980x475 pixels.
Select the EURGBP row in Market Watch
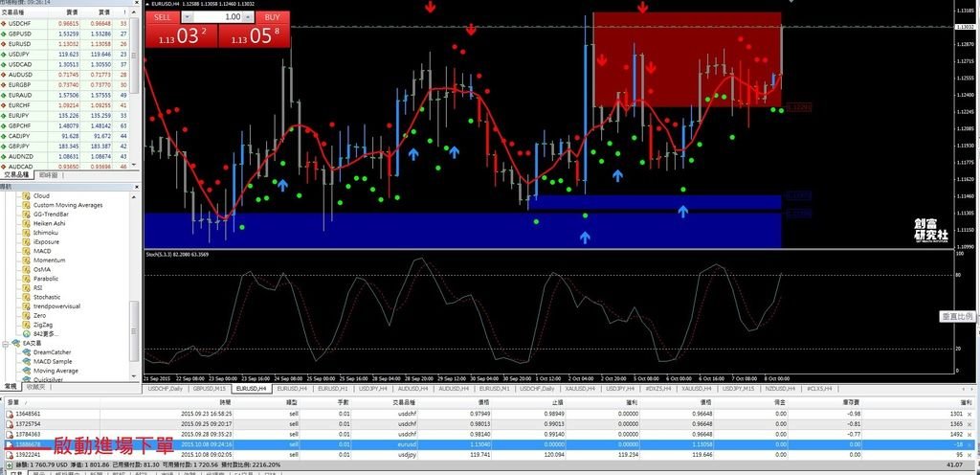point(65,85)
